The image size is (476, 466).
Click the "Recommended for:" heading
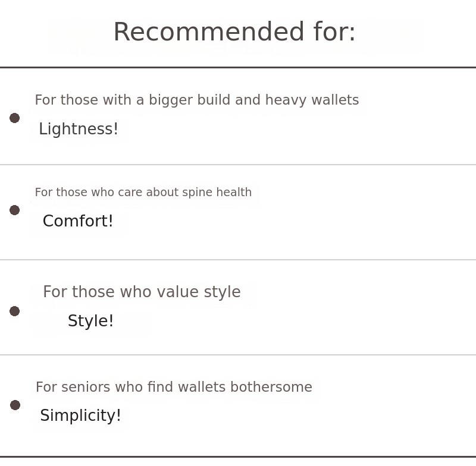click(234, 32)
